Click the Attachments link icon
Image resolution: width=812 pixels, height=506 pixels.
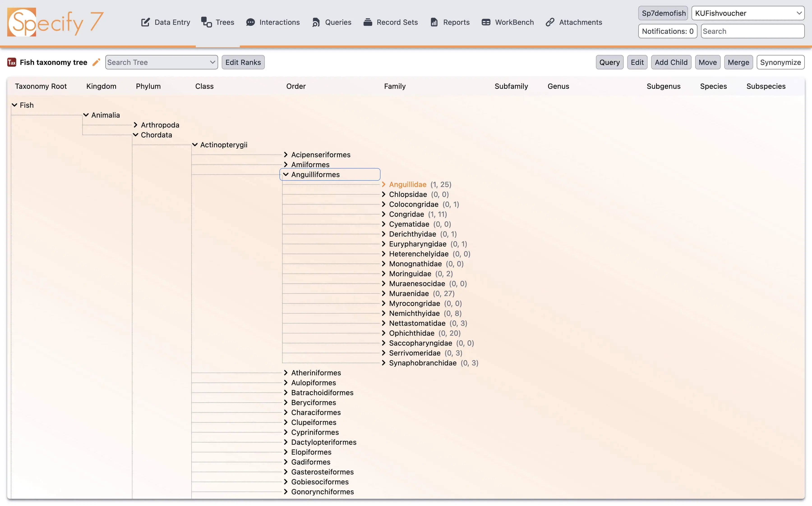(x=550, y=22)
